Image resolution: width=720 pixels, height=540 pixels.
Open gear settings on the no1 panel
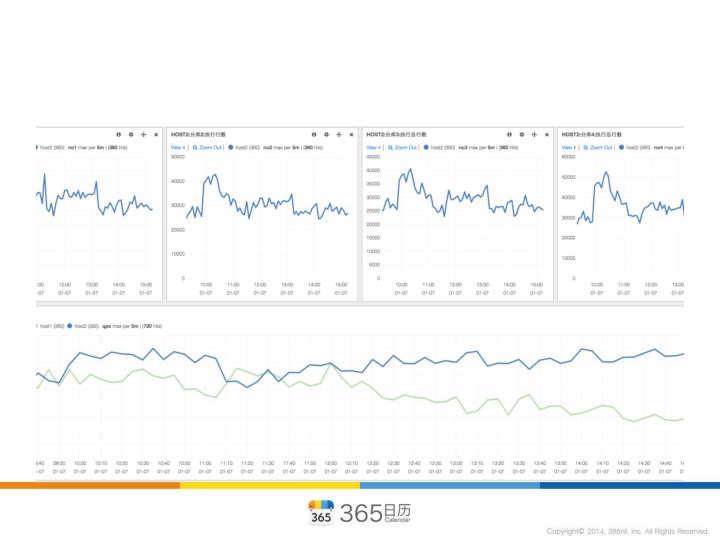(x=131, y=135)
